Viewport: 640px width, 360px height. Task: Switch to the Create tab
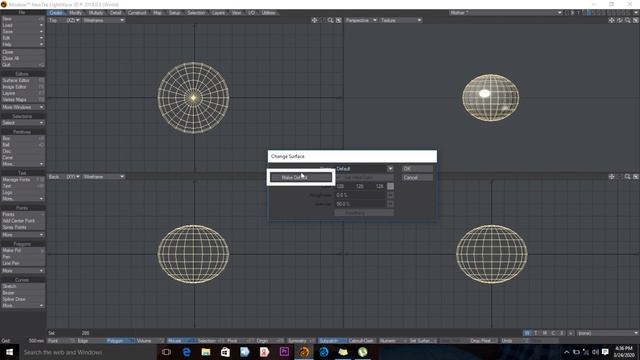click(x=56, y=13)
